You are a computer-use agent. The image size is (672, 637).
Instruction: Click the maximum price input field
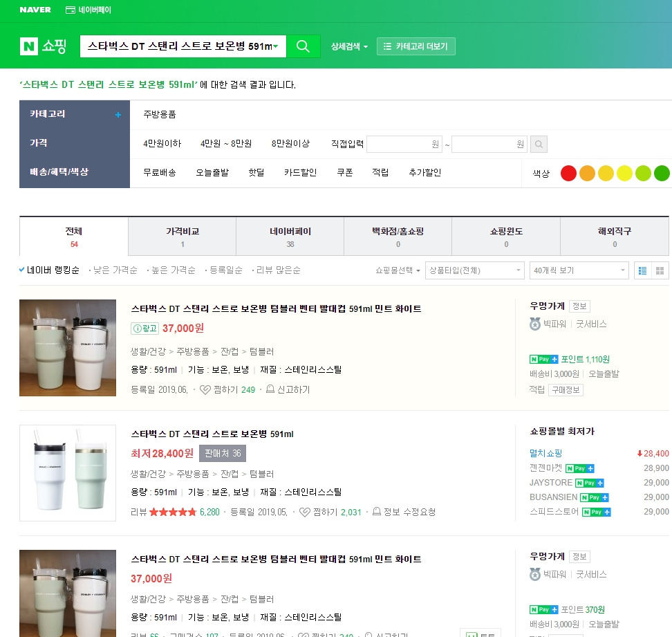click(489, 144)
